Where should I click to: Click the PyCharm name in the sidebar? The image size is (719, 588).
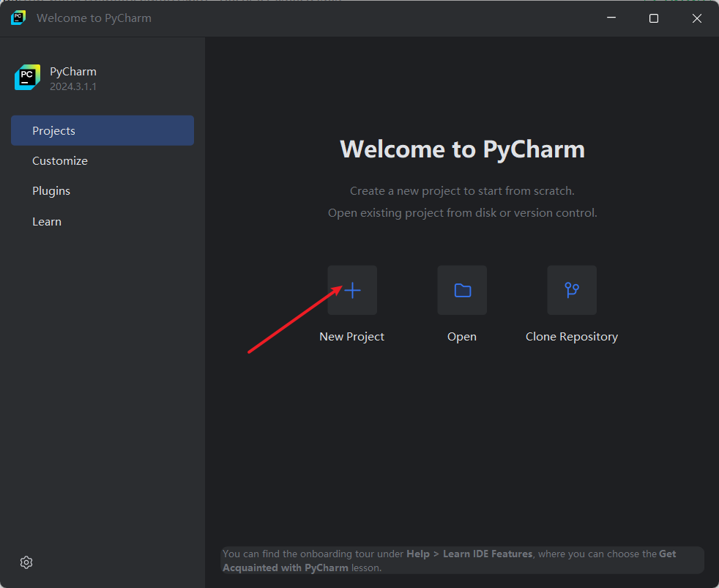[73, 72]
